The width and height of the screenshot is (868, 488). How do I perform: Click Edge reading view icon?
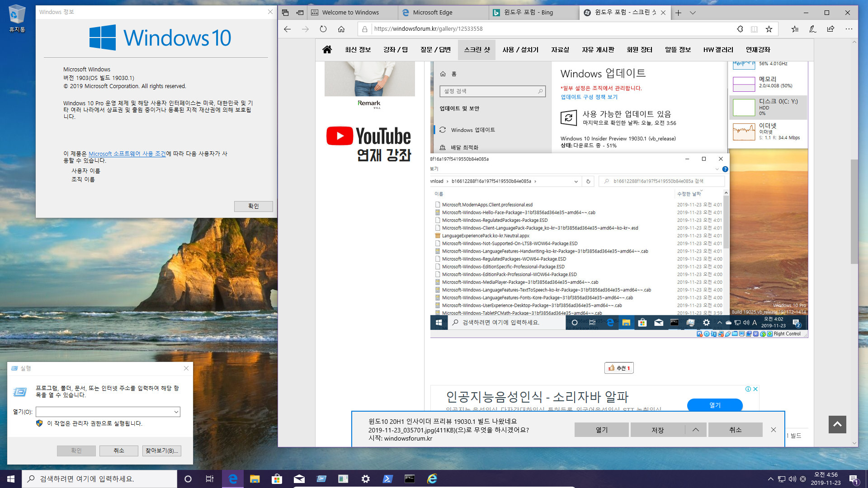(x=755, y=29)
